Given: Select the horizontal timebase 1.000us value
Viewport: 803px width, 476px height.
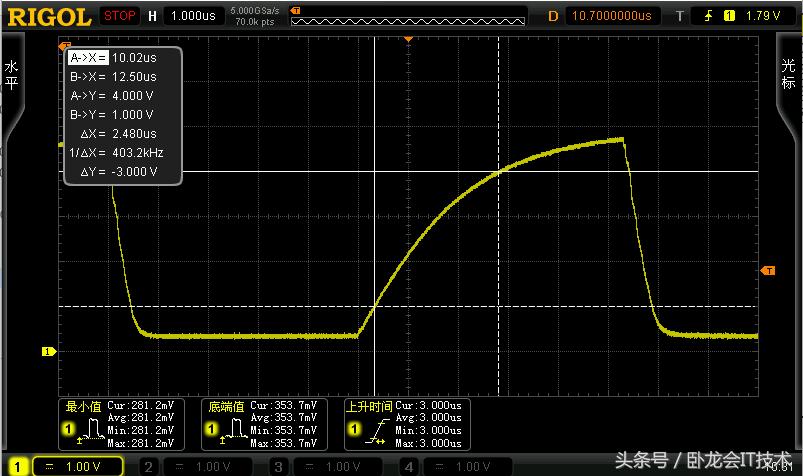Looking at the screenshot, I should point(193,16).
